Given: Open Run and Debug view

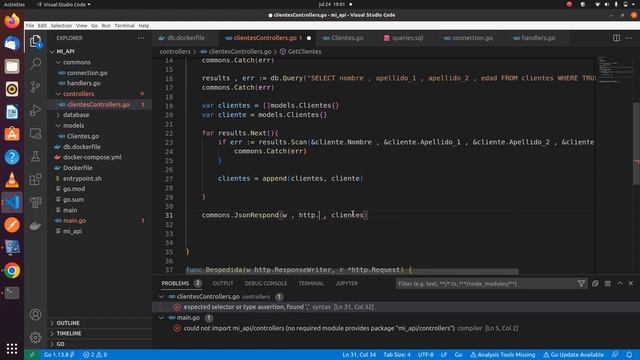Looking at the screenshot, I should (x=36, y=110).
